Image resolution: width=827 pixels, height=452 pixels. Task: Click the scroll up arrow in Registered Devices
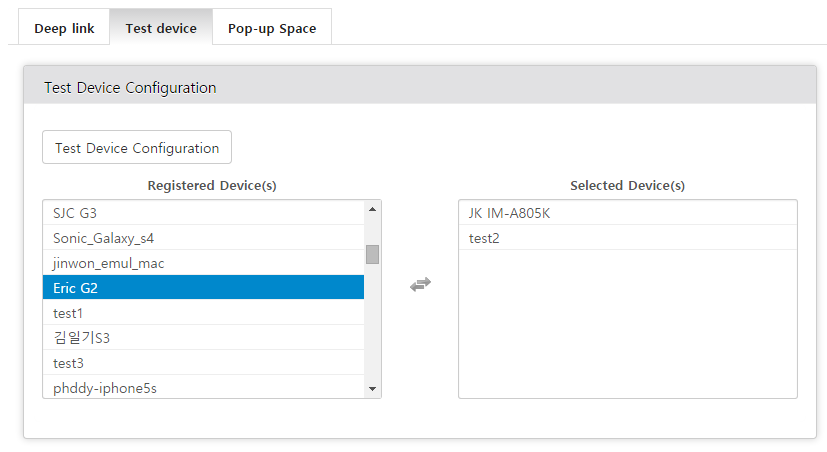372,209
